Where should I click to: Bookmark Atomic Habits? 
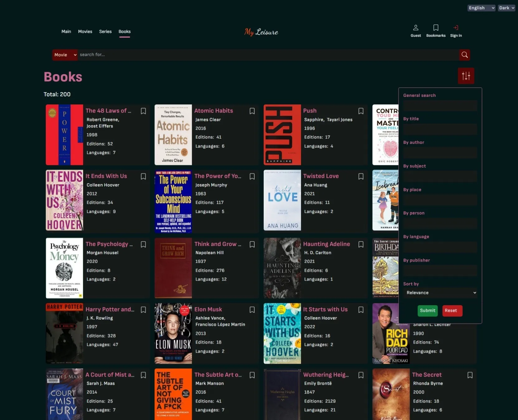pyautogui.click(x=252, y=111)
